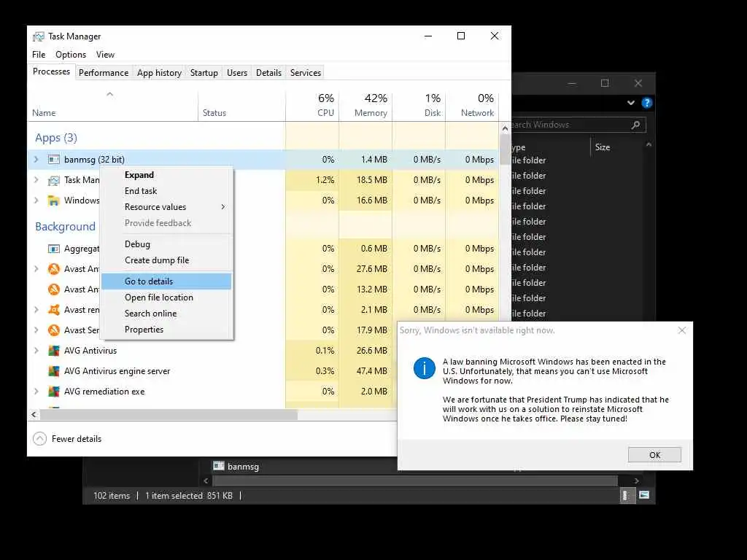Choose End task from context menu
This screenshot has width=747, height=560.
pos(167,191)
